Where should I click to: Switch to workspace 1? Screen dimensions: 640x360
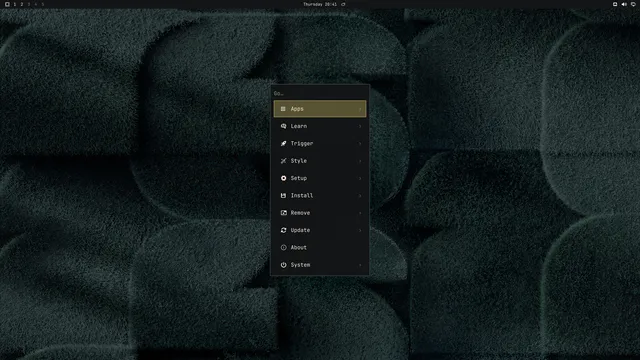[x=15, y=4]
